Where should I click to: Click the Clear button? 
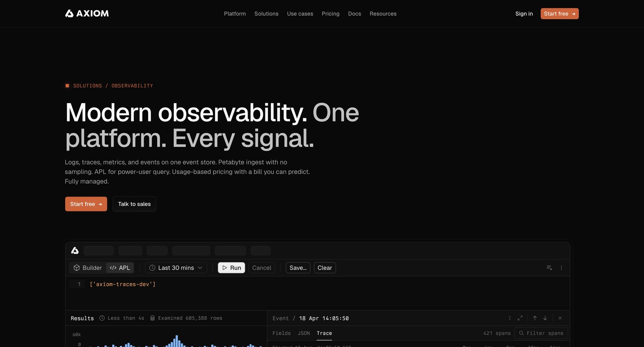[325, 268]
